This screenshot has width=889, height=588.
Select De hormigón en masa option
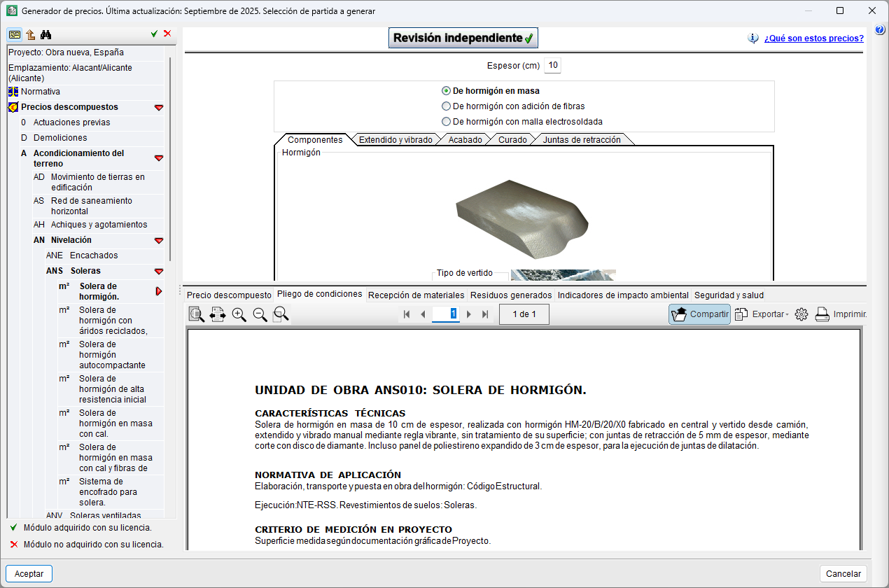coord(491,91)
